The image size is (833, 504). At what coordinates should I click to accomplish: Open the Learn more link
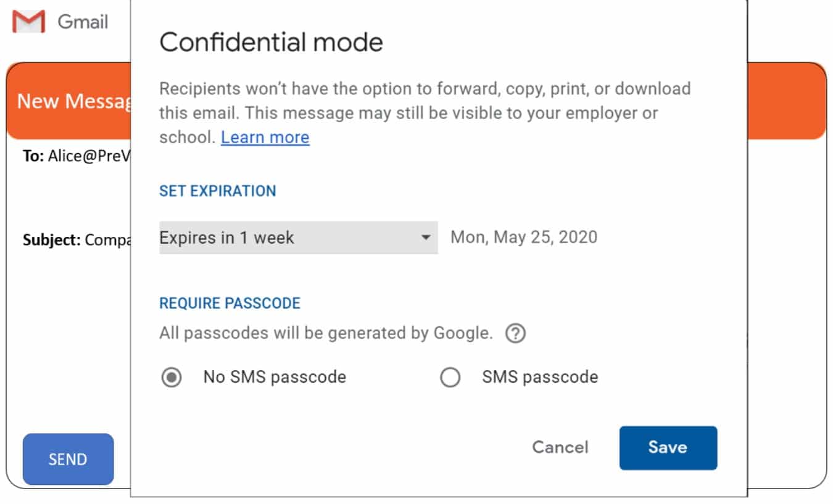[265, 137]
